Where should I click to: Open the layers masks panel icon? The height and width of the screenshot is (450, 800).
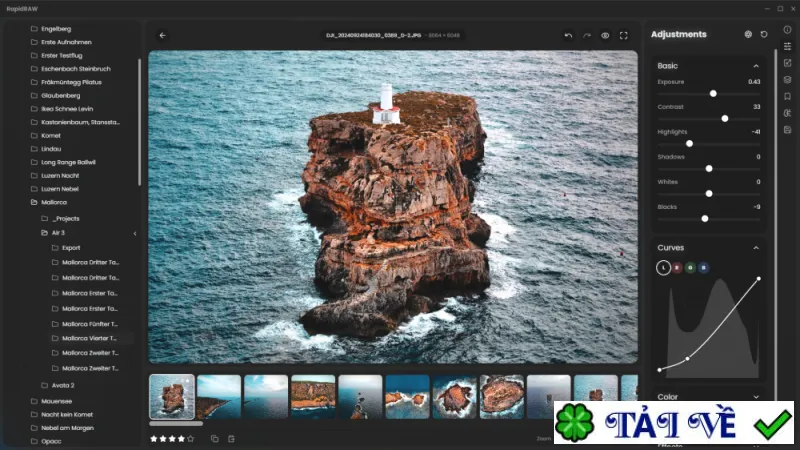pos(787,80)
